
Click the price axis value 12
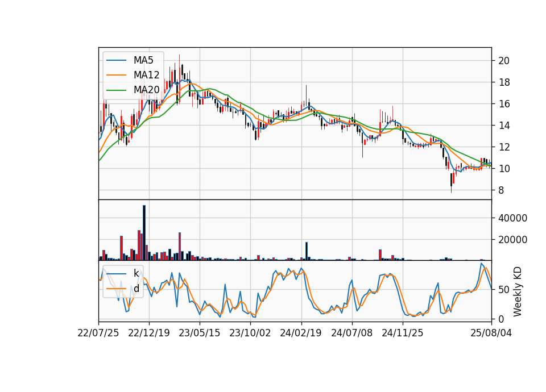504,147
